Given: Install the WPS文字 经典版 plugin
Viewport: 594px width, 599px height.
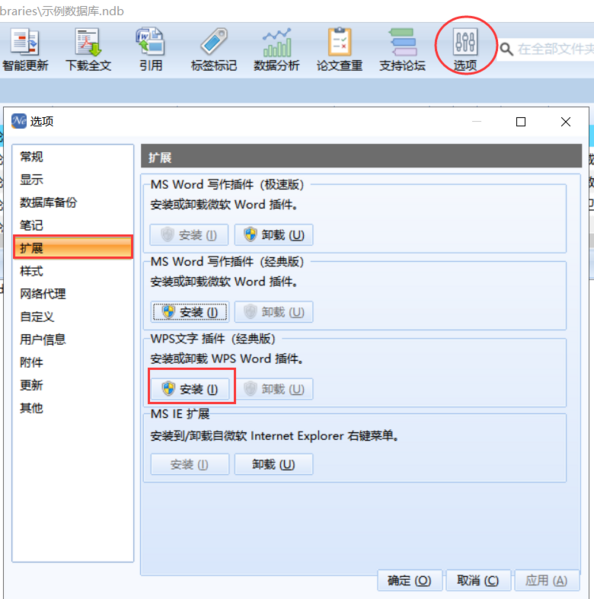Looking at the screenshot, I should pyautogui.click(x=189, y=389).
